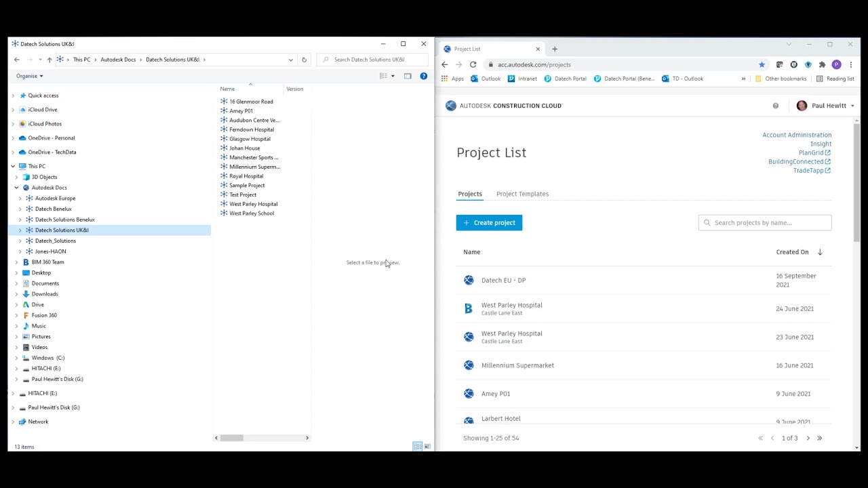The width and height of the screenshot is (868, 488).
Task: Toggle the Explorer preview pane icon
Action: pos(408,76)
